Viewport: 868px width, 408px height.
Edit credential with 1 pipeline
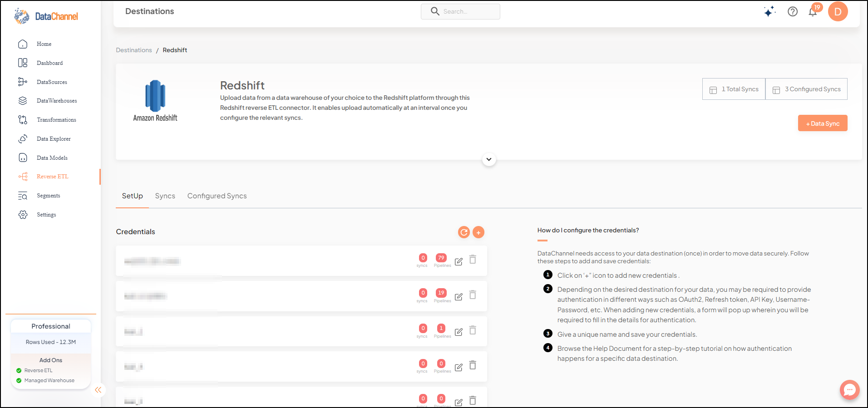459,332
